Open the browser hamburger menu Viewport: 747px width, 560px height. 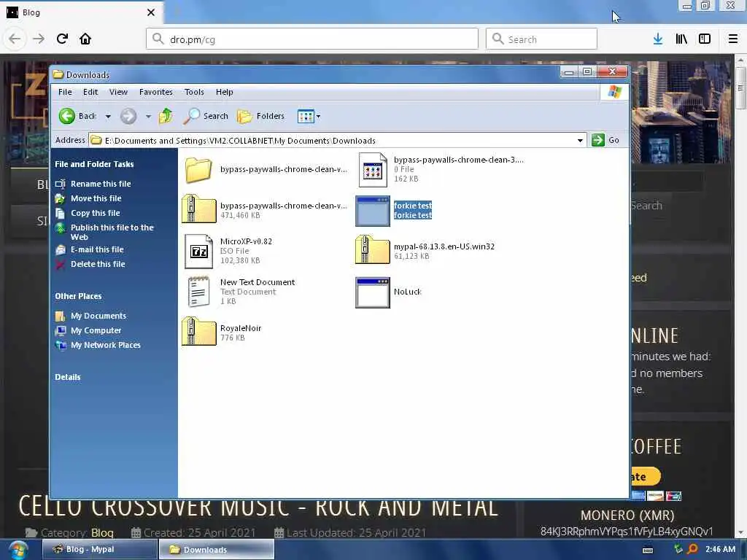point(733,39)
